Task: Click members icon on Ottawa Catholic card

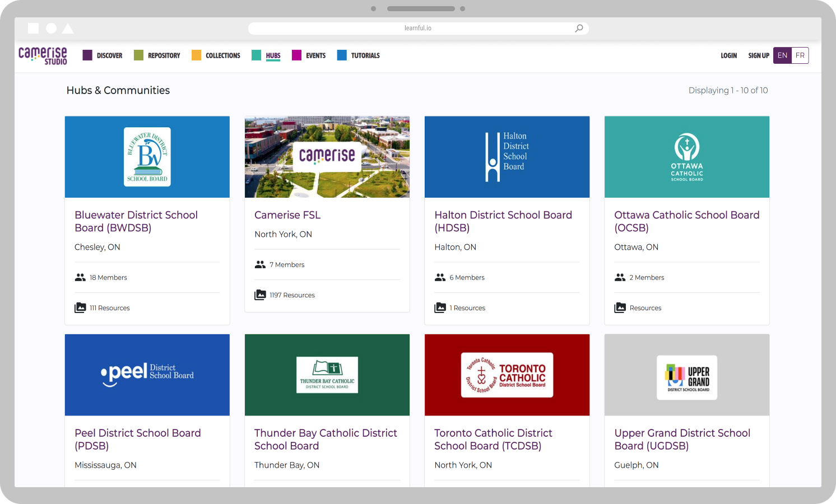Action: coord(620,277)
